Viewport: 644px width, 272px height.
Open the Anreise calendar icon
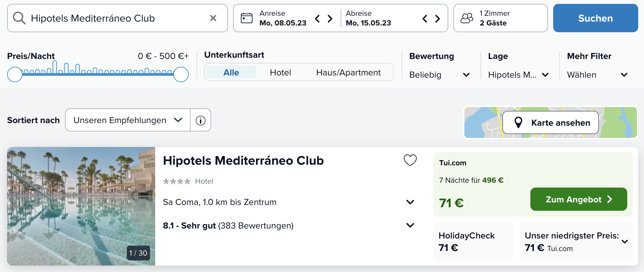coord(247,18)
